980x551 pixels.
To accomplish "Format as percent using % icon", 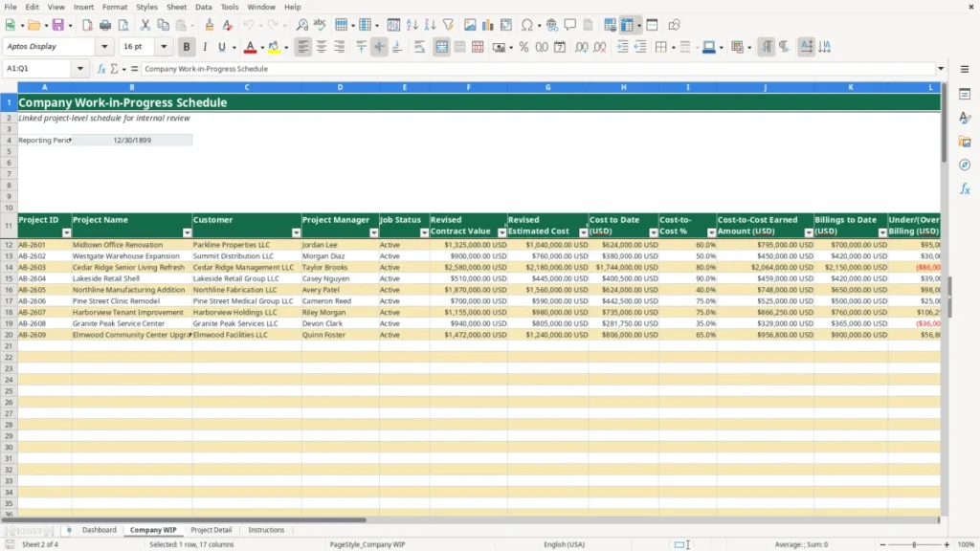I will (x=523, y=47).
